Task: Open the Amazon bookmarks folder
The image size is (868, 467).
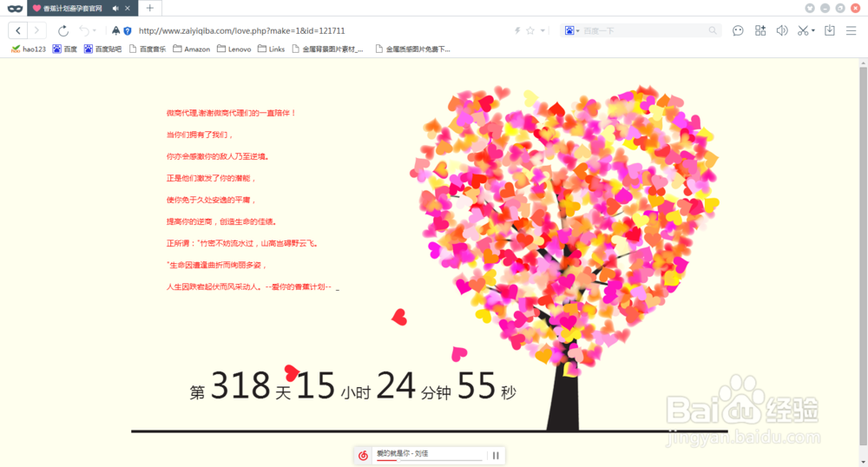Action: 192,49
